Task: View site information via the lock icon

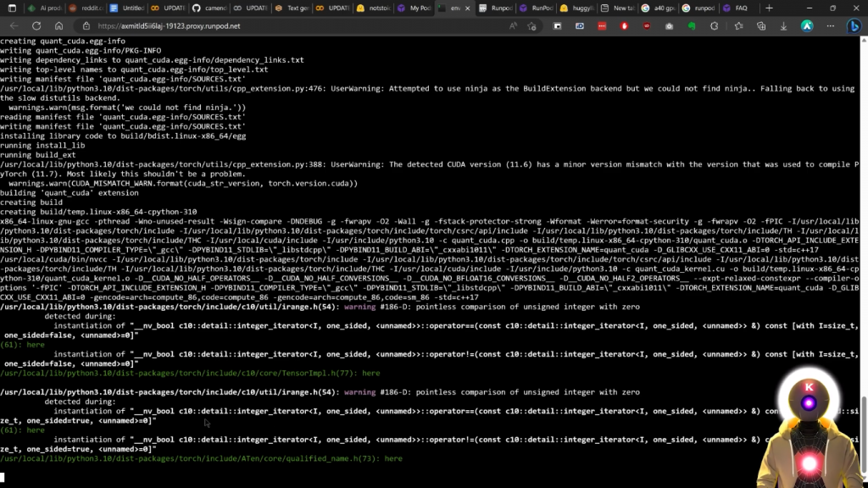Action: coord(88,26)
